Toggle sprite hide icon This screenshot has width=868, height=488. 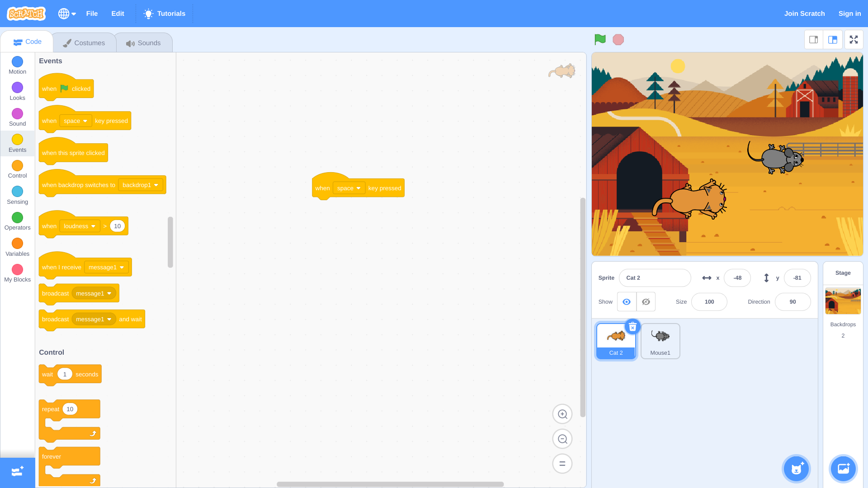646,301
